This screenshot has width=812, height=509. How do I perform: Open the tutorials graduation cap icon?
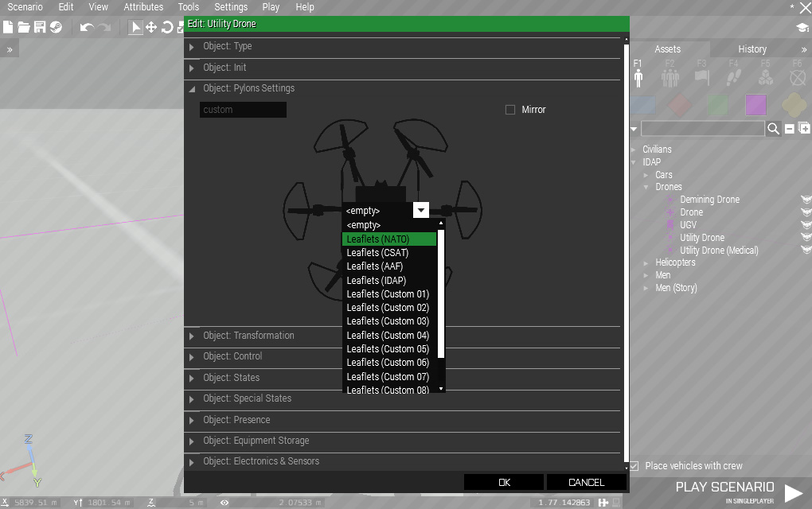click(x=802, y=28)
